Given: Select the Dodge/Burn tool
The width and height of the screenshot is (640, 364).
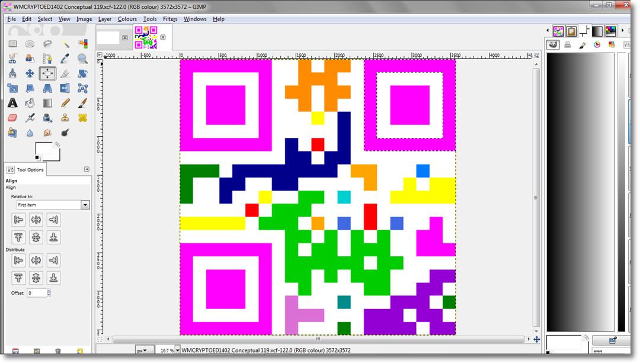Looking at the screenshot, I should 65,133.
